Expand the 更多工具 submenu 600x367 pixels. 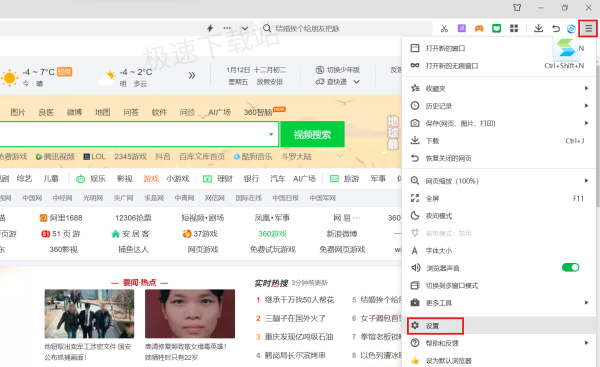pos(499,303)
